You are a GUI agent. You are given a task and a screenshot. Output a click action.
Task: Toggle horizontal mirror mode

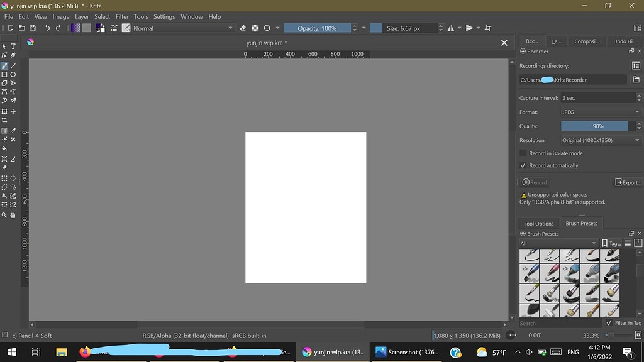click(450, 28)
